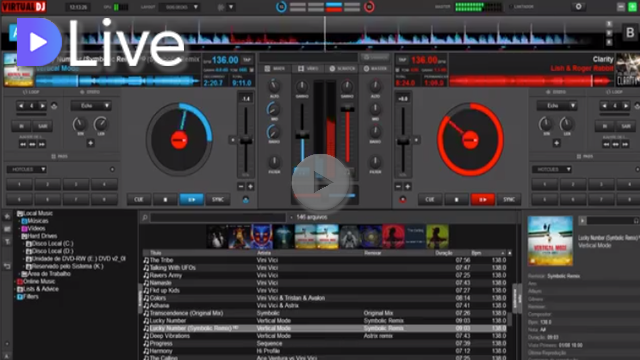Click the right deck TAP button

[x=402, y=60]
